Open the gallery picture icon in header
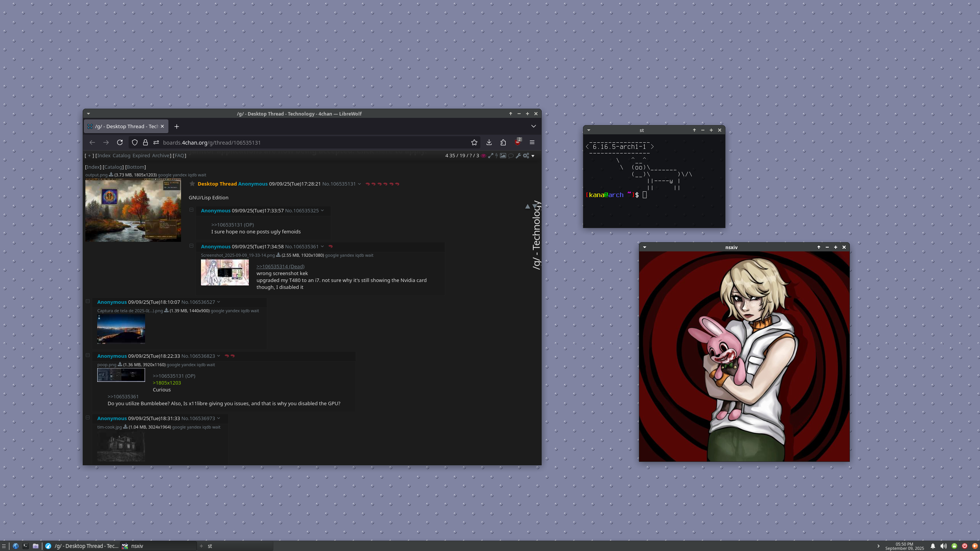Viewport: 980px width, 551px height. pos(503,156)
